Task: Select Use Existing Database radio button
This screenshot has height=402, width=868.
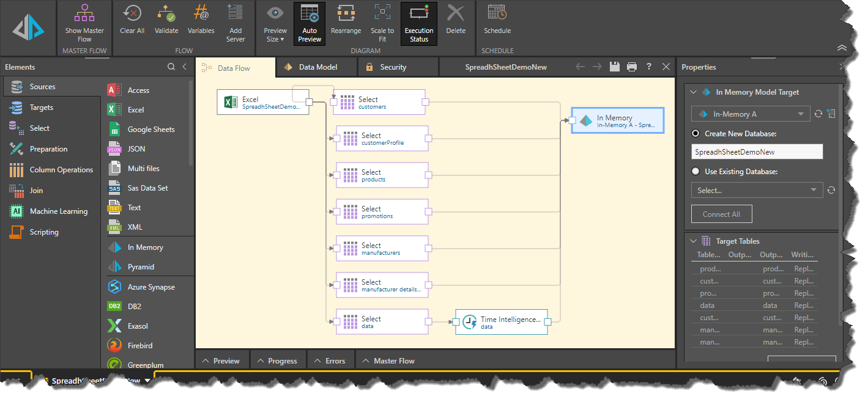Action: (696, 172)
